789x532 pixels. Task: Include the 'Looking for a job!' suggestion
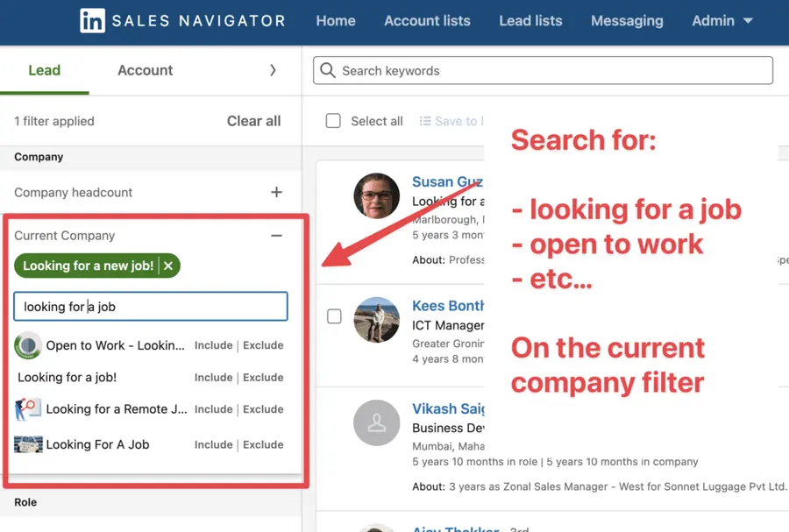(x=213, y=377)
